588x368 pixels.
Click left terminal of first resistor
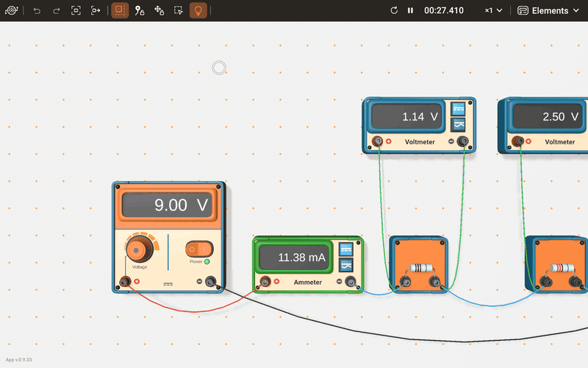405,281
